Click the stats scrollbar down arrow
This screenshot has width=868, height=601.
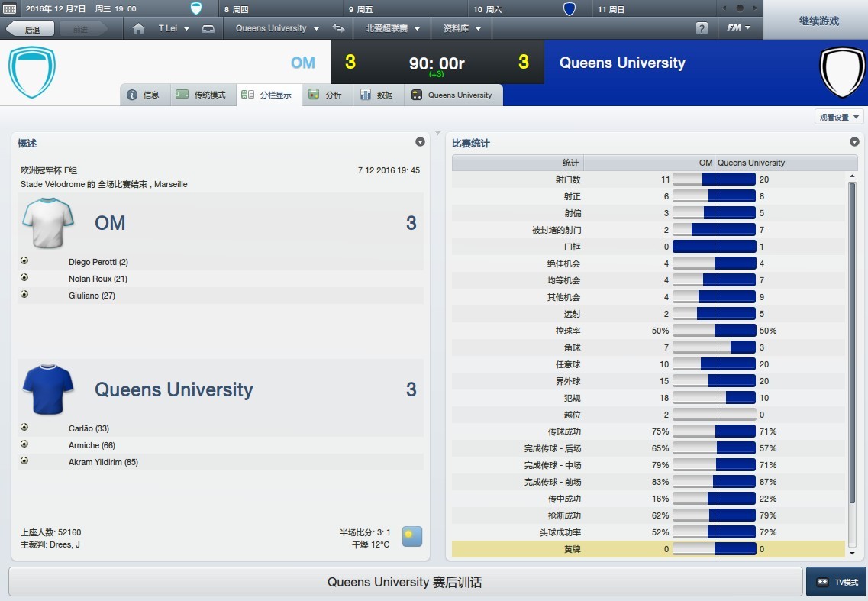point(852,553)
